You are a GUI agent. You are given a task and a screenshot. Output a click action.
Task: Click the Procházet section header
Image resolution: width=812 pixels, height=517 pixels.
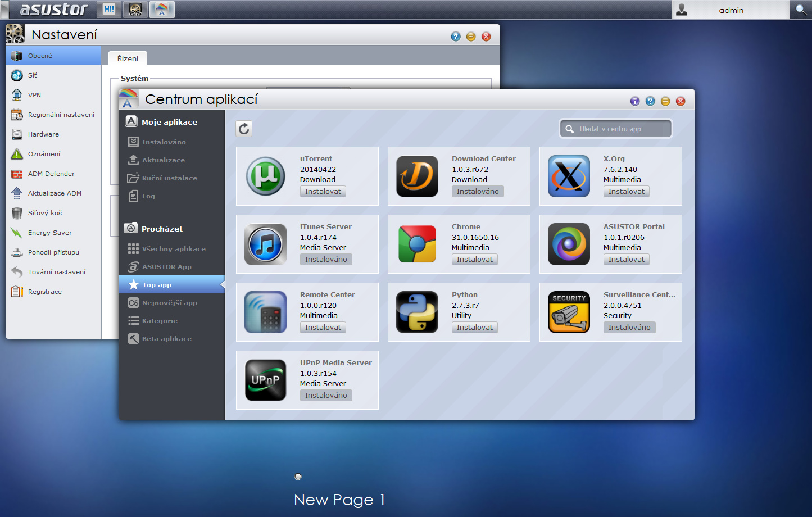pos(153,229)
